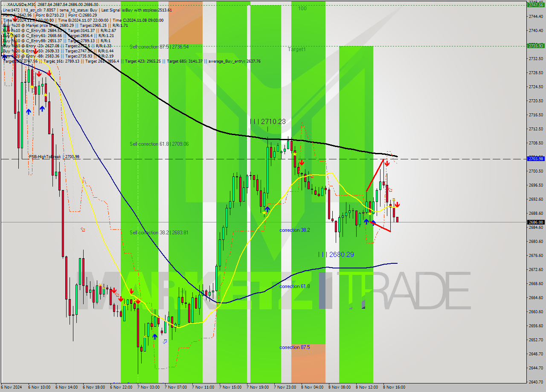Select the blue 'correction 38.2' label

pyautogui.click(x=295, y=230)
